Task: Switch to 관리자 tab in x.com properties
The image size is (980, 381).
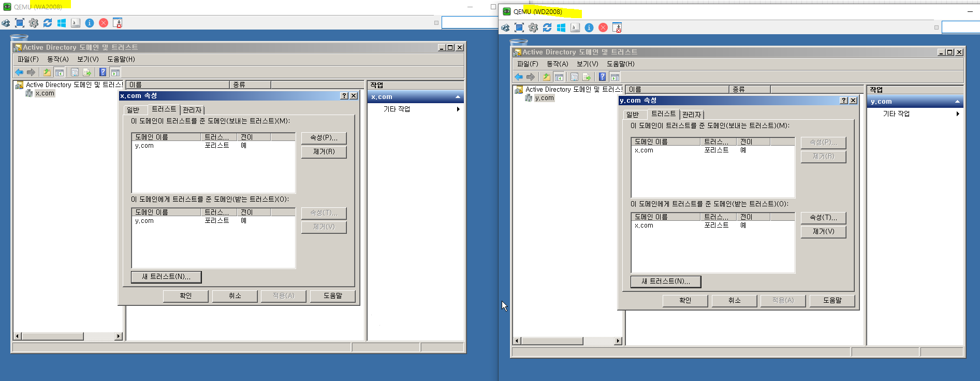Action: pyautogui.click(x=192, y=110)
